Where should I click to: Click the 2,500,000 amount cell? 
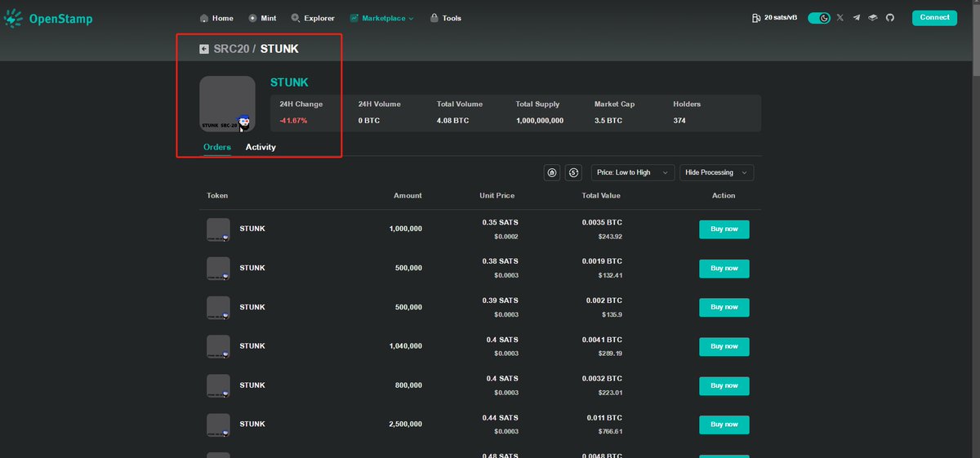(404, 425)
